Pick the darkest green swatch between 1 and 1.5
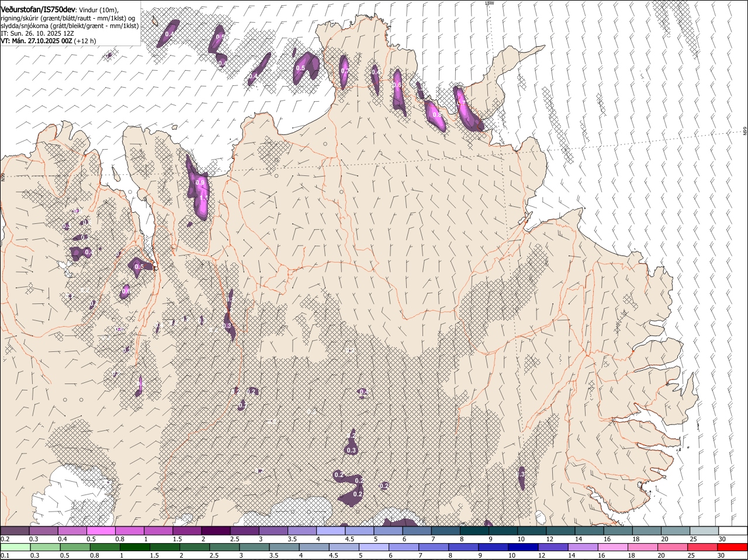The width and height of the screenshot is (748, 560). 136,547
